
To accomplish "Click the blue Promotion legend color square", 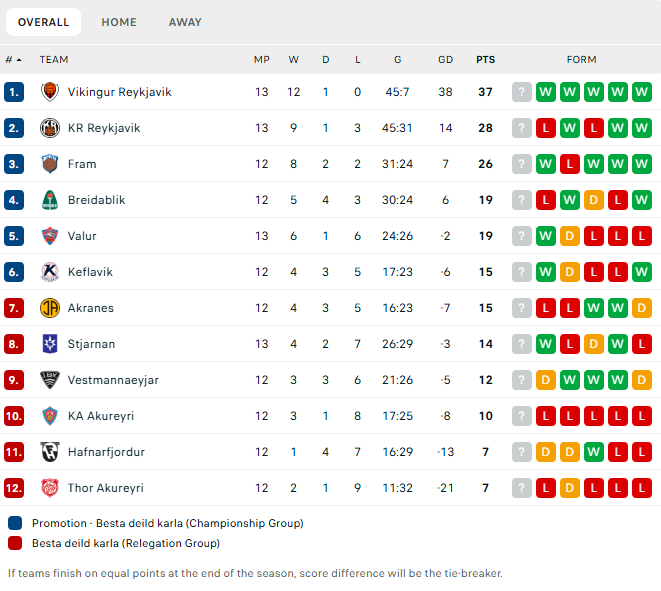I will [x=15, y=523].
